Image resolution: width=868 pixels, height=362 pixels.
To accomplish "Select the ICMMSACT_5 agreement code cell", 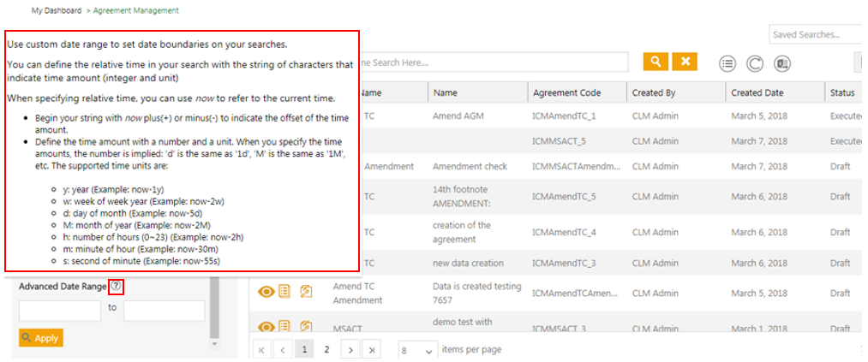I will 560,141.
